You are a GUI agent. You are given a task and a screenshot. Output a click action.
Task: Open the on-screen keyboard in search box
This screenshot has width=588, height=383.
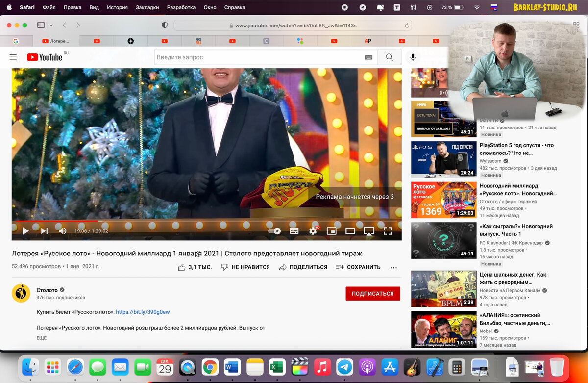pos(368,57)
